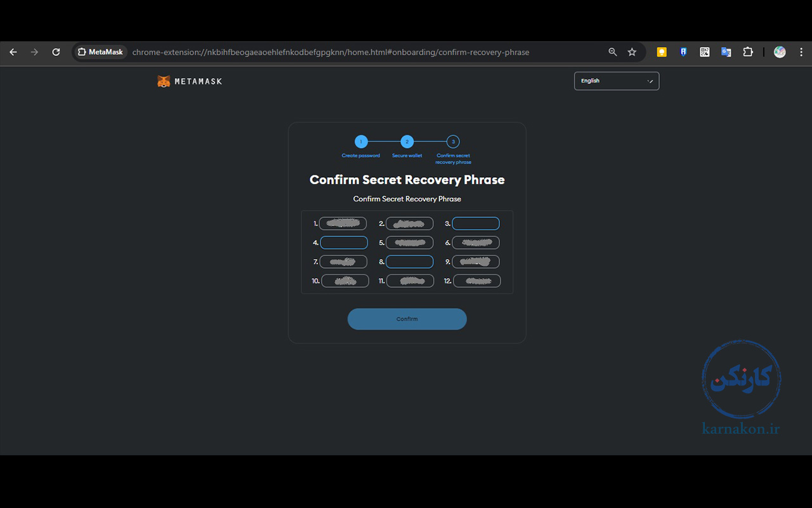Open the QR code extension icon
Screen dimensions: 812x508
[x=705, y=52]
